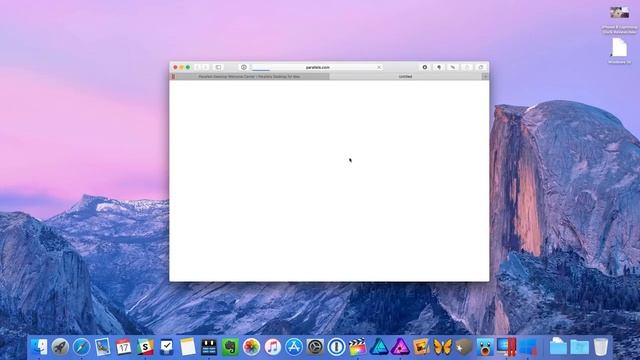Screen dimensions: 640x360
Task: Click the Safari compass icon in Dock
Action: [81, 347]
